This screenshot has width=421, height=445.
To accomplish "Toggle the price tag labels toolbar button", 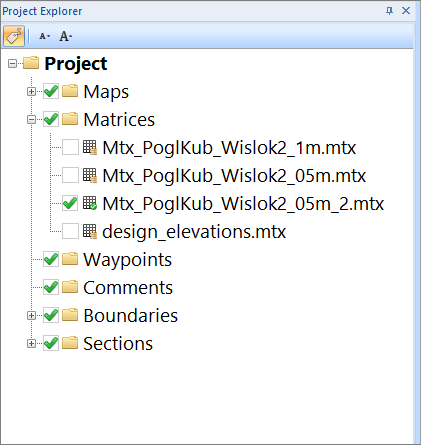I will click(14, 36).
